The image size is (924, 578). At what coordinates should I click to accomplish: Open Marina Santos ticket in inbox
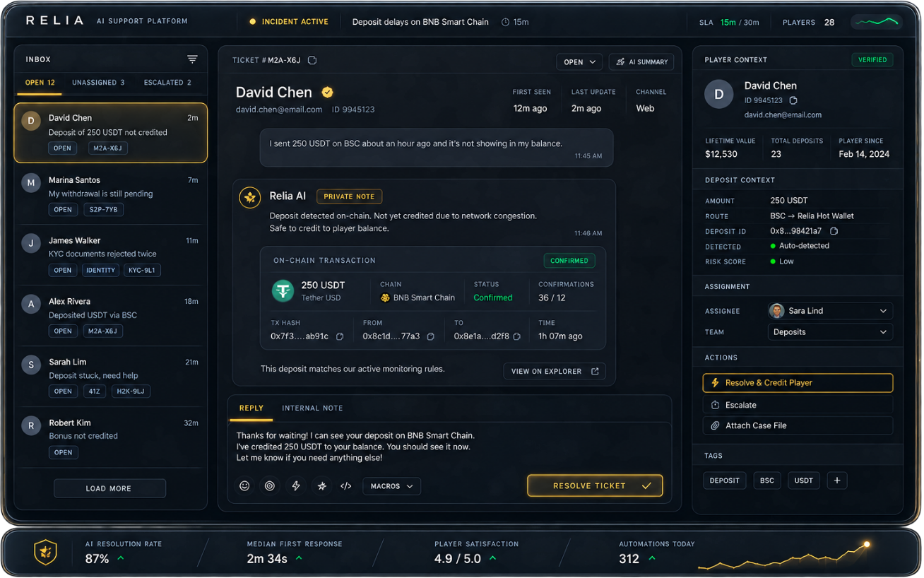[x=111, y=194]
